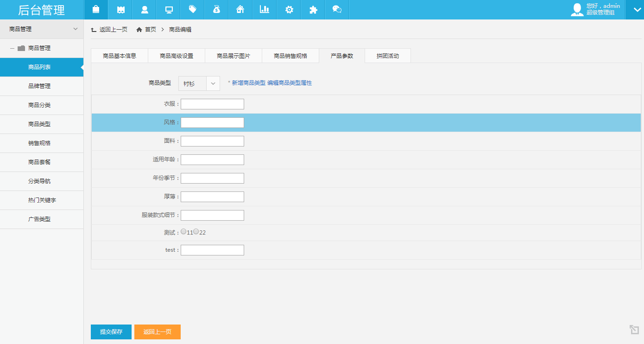644x344 pixels.
Task: Click the 返回上一页 link in breadcrumb bar
Action: pos(114,30)
